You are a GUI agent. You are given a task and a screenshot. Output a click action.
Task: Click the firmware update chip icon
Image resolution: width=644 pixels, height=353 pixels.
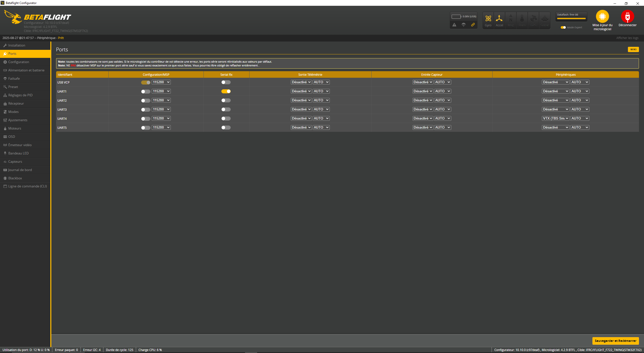pyautogui.click(x=602, y=17)
